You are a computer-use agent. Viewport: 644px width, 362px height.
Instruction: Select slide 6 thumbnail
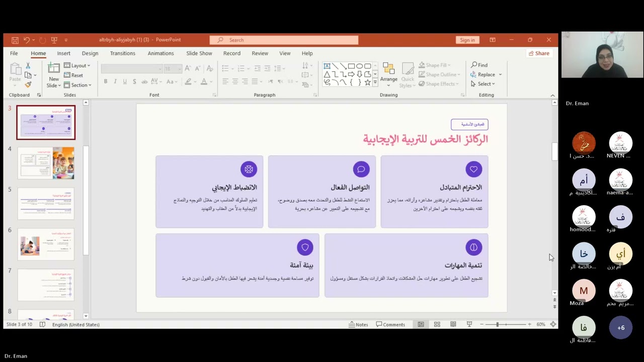click(x=46, y=244)
